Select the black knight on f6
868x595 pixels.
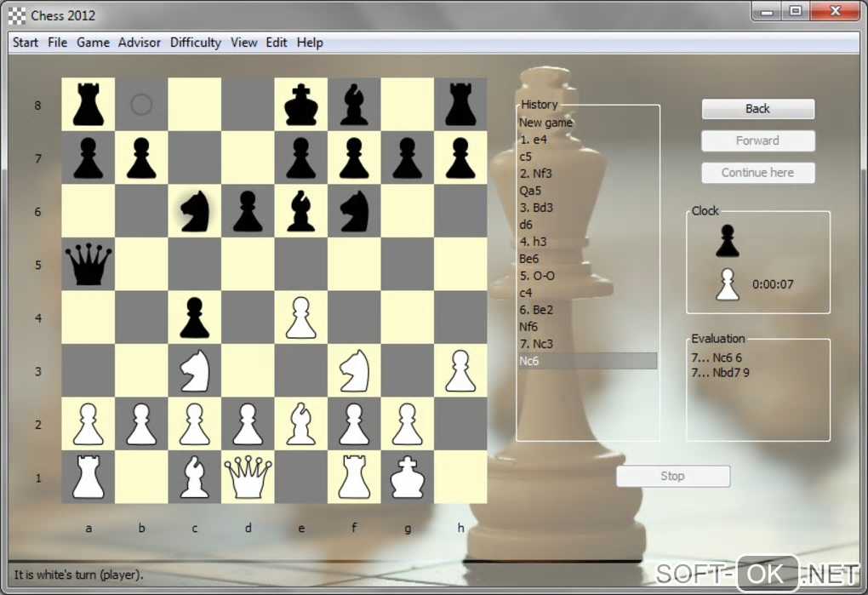354,211
